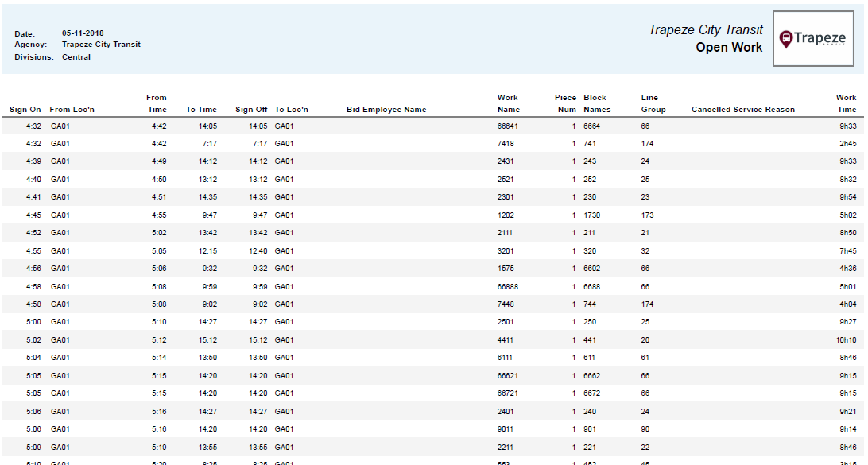868x465 pixels.
Task: Click the Work Name column header
Action: (x=508, y=103)
